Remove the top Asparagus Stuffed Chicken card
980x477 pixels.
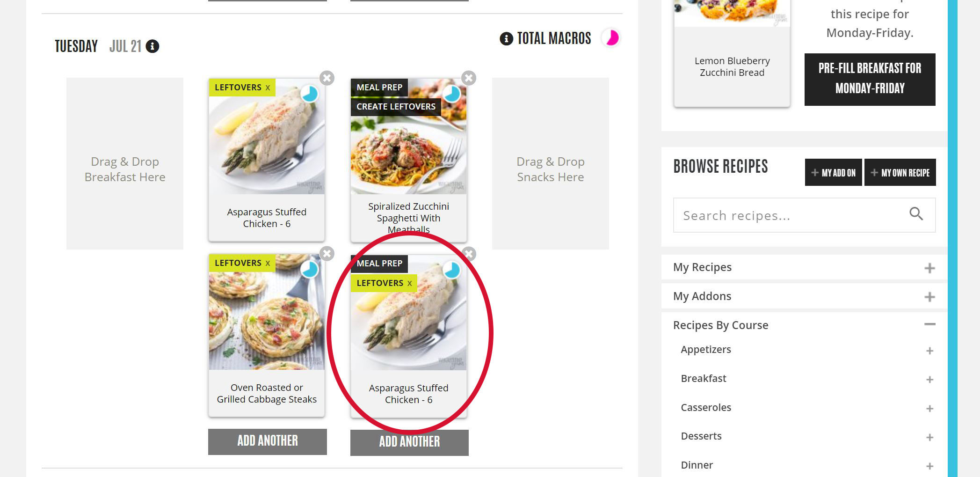(x=327, y=78)
